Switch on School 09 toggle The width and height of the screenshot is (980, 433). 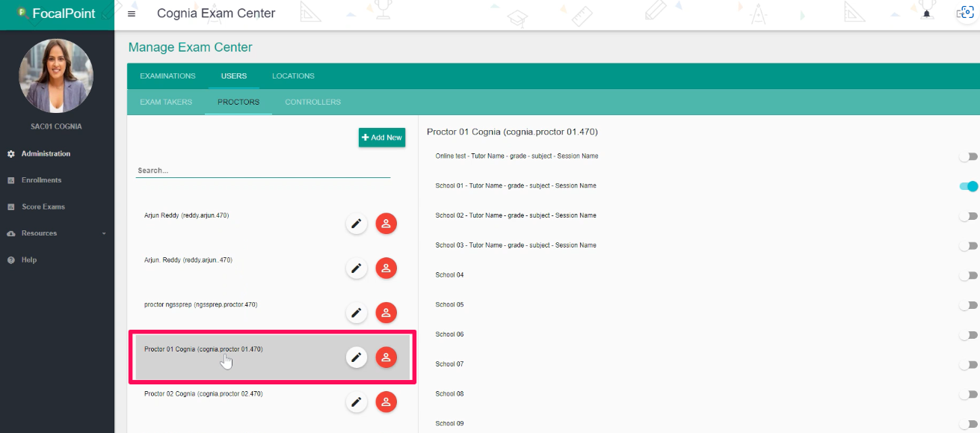point(969,424)
